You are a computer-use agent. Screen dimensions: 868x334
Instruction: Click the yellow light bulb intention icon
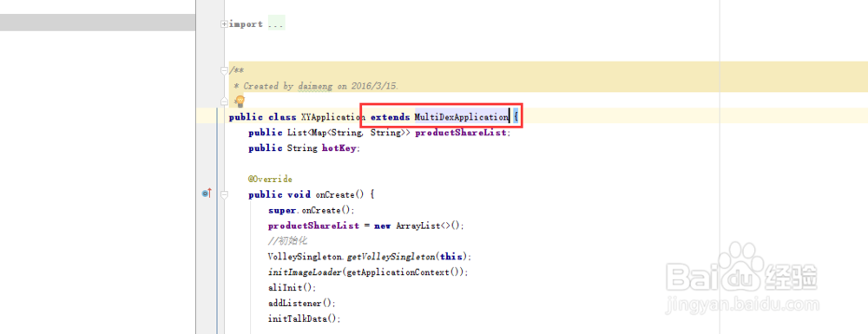240,102
